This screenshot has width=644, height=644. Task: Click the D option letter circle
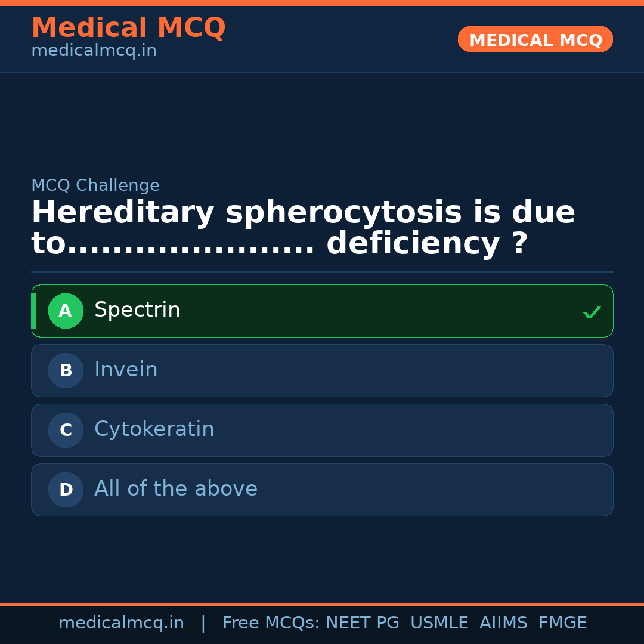click(x=66, y=490)
